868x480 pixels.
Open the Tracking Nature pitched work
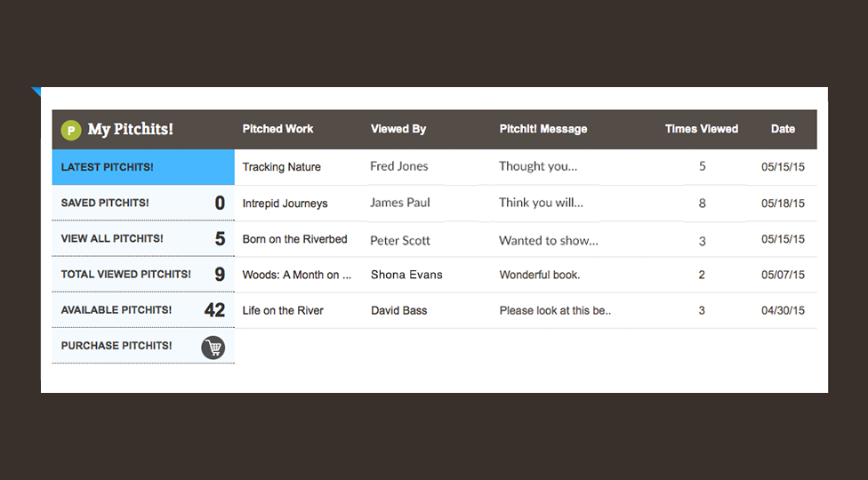pyautogui.click(x=281, y=167)
